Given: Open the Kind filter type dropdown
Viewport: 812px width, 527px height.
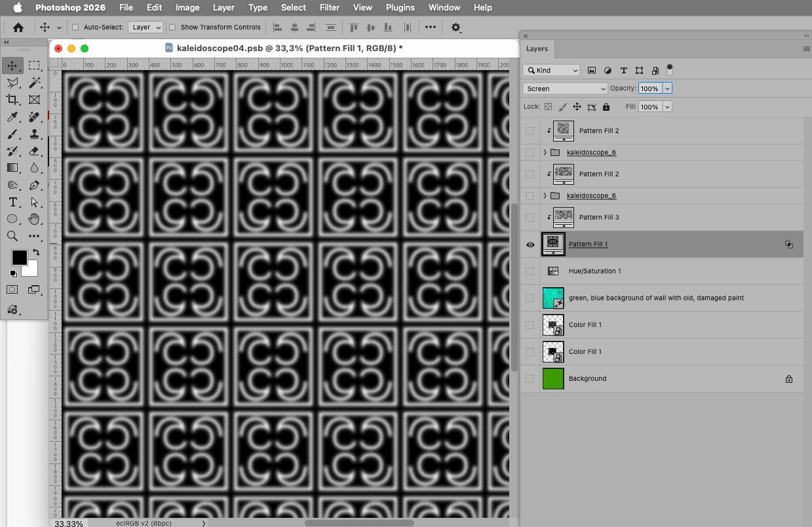Looking at the screenshot, I should click(x=552, y=70).
